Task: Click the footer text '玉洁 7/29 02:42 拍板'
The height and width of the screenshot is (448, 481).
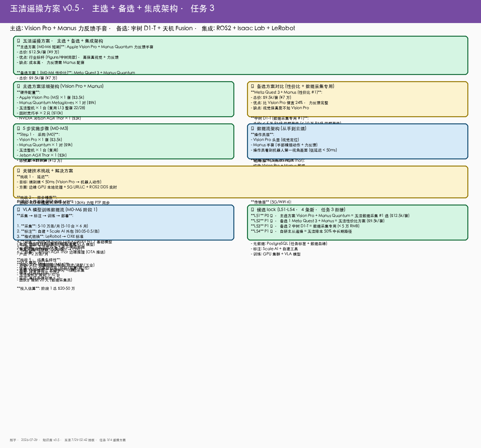Action: 79,440
